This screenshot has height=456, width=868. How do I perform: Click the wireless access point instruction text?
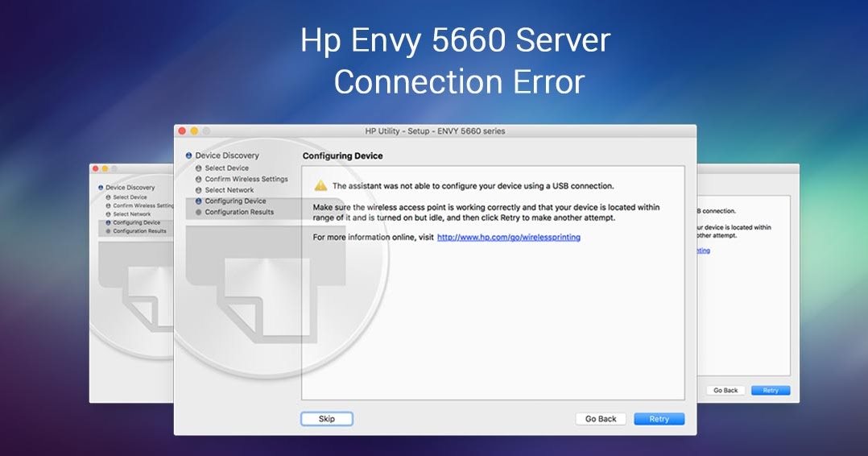click(486, 212)
